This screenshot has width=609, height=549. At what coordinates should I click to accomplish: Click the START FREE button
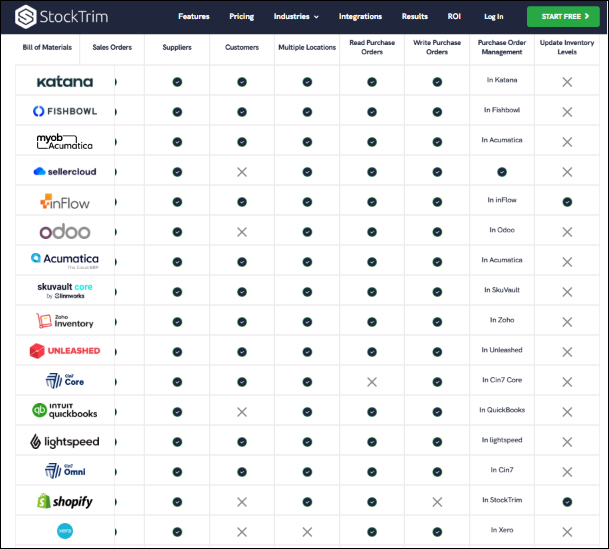tap(563, 16)
